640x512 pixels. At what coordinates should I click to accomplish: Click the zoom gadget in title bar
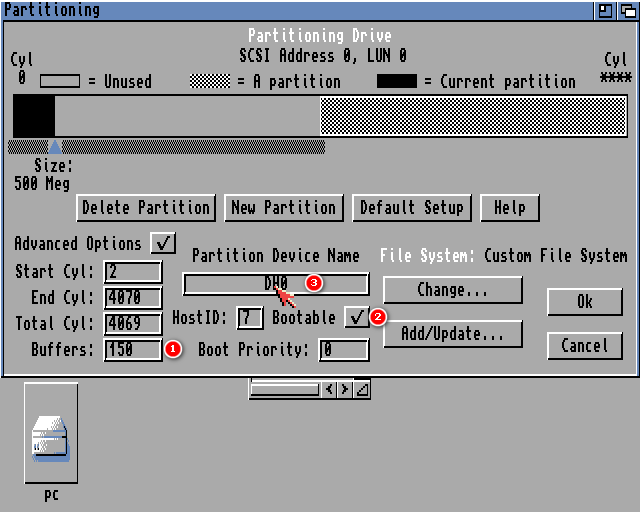pos(605,10)
